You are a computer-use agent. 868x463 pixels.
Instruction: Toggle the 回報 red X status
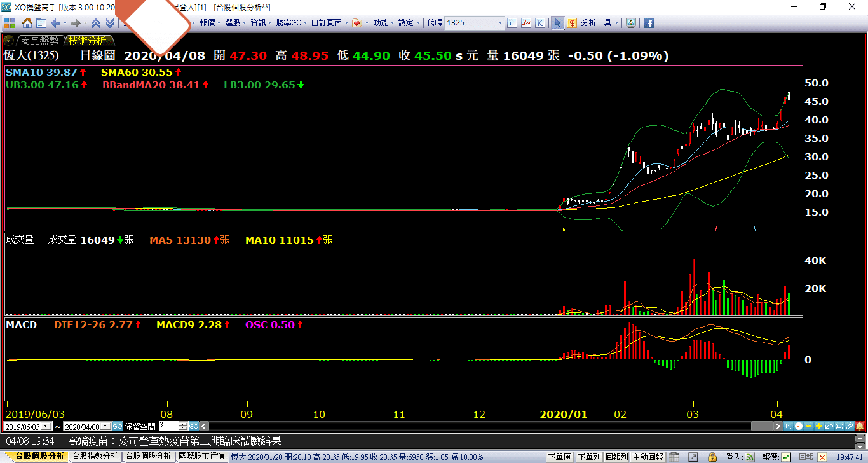click(x=822, y=457)
